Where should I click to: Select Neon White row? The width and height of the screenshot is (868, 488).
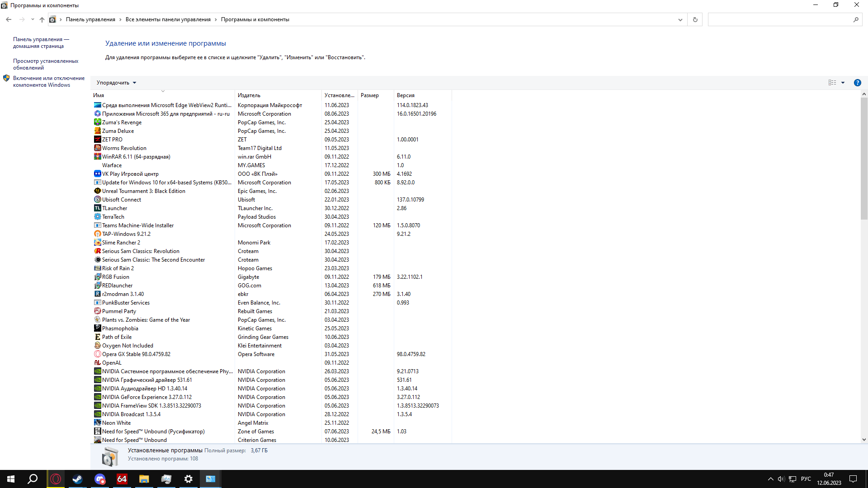pos(271,422)
